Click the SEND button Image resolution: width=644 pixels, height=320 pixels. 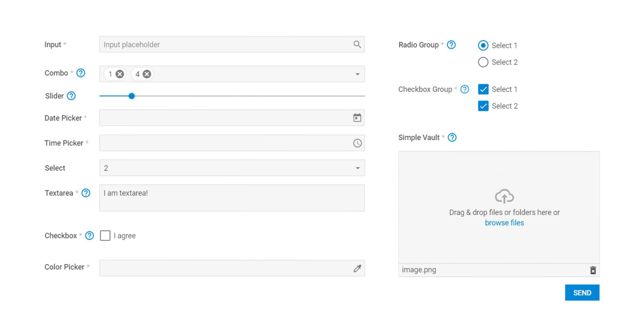[x=582, y=293]
